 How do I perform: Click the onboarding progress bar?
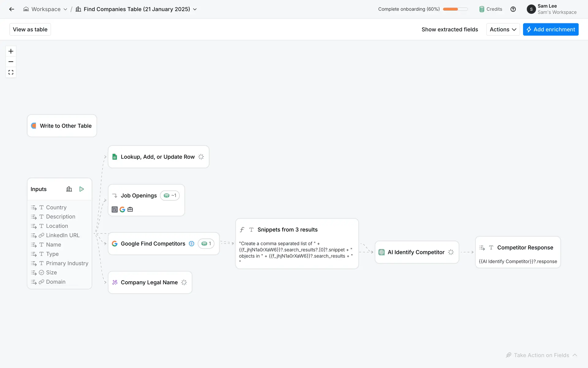[455, 9]
